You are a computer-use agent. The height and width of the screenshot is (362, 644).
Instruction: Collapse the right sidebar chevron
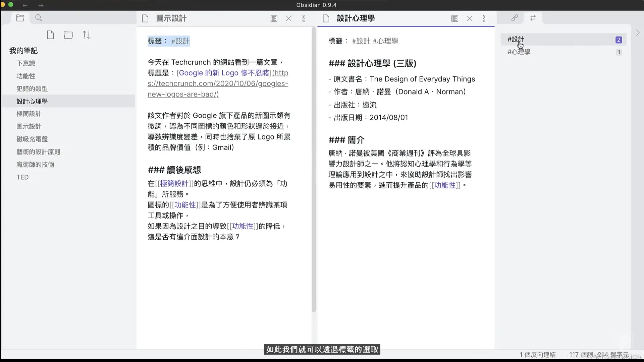point(638,33)
